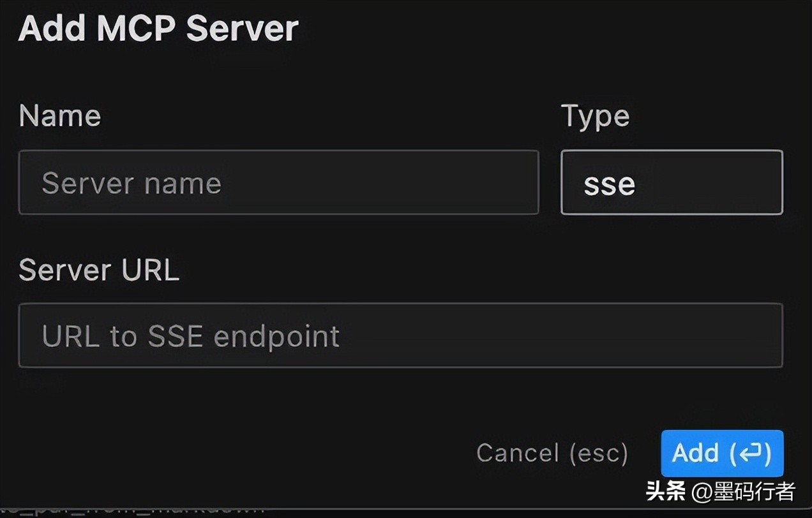Click the "Server name" placeholder text

pos(132,184)
